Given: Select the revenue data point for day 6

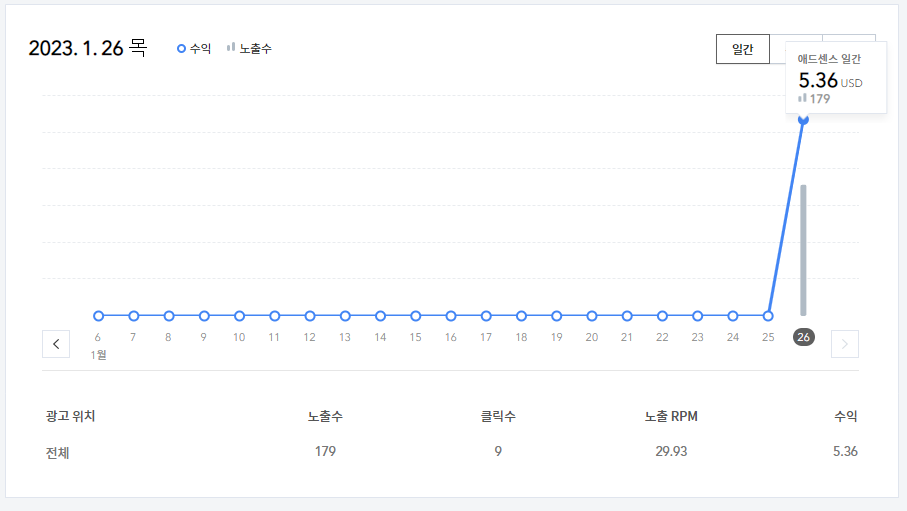Looking at the screenshot, I should click(98, 316).
